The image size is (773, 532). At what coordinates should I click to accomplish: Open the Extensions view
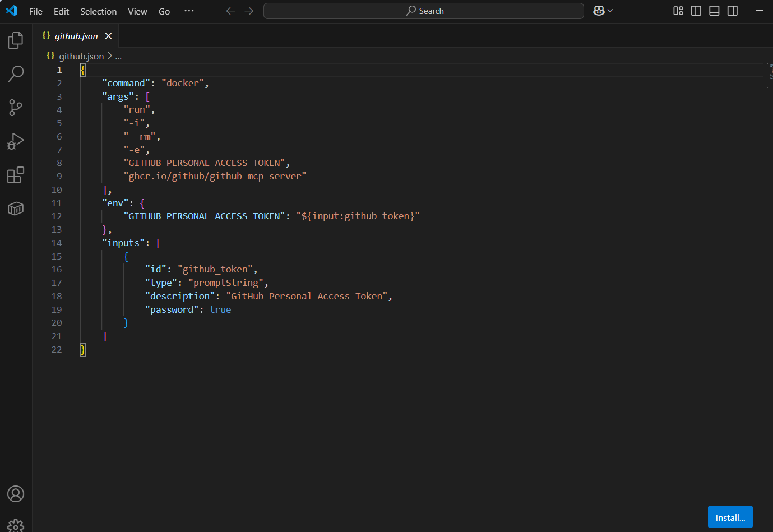[x=16, y=175]
